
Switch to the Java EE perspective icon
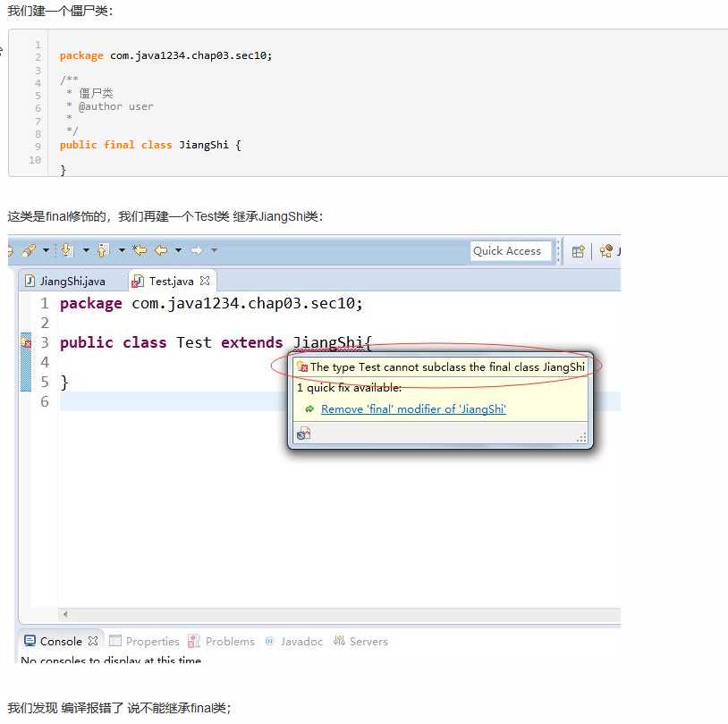605,251
